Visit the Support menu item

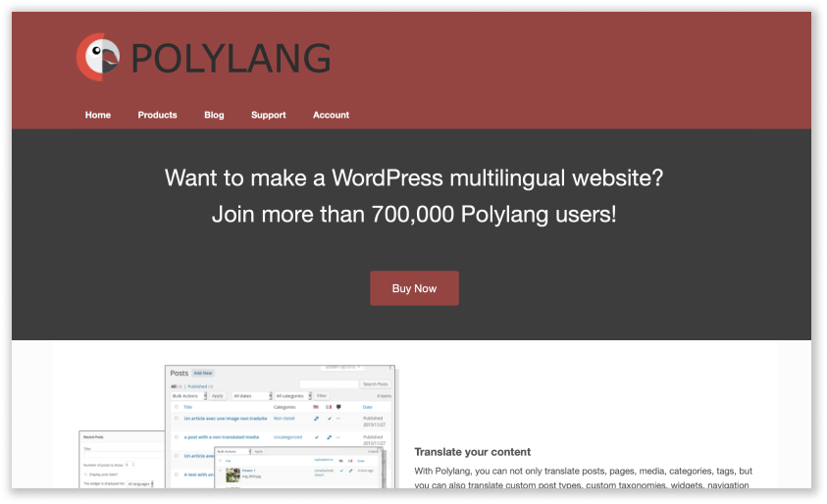click(x=269, y=115)
